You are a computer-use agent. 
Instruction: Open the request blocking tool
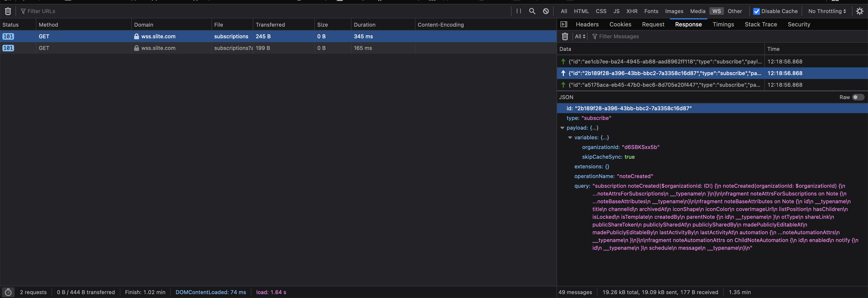(546, 11)
